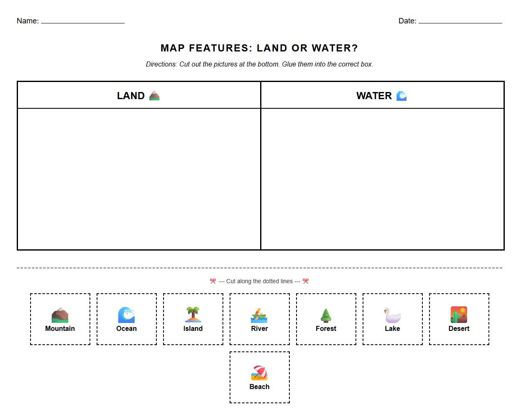This screenshot has width=519, height=420.
Task: Click the dashed cut line divider
Action: point(259,266)
